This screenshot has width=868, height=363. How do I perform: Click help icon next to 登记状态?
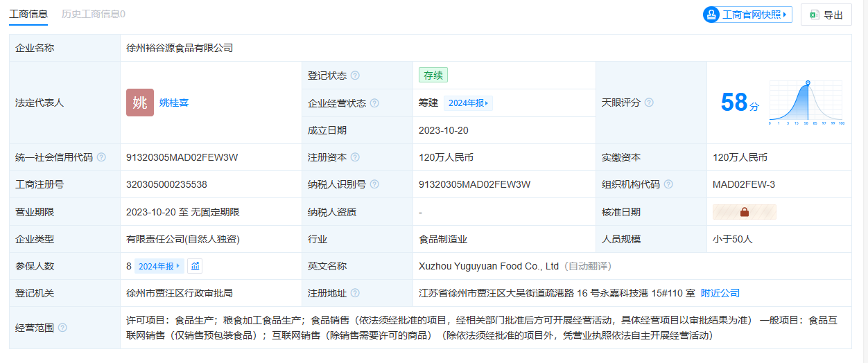tap(355, 76)
